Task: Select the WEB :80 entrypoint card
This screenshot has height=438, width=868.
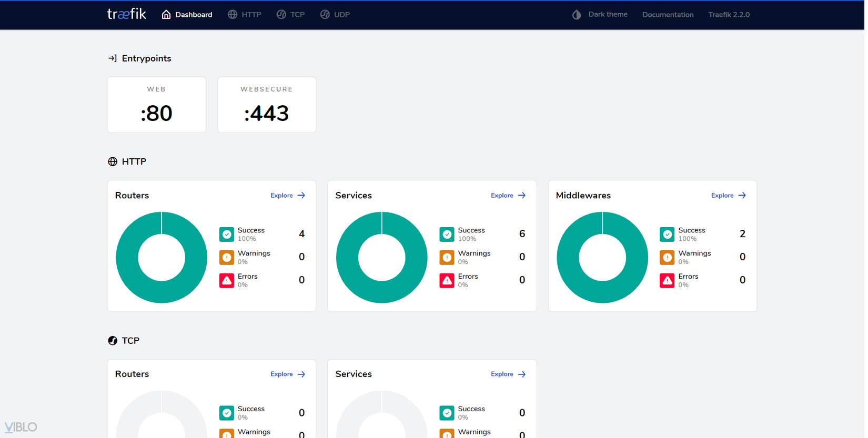Action: click(x=157, y=105)
